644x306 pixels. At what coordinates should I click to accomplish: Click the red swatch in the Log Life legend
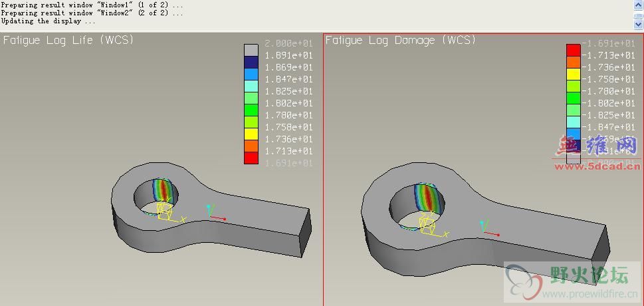(x=251, y=158)
